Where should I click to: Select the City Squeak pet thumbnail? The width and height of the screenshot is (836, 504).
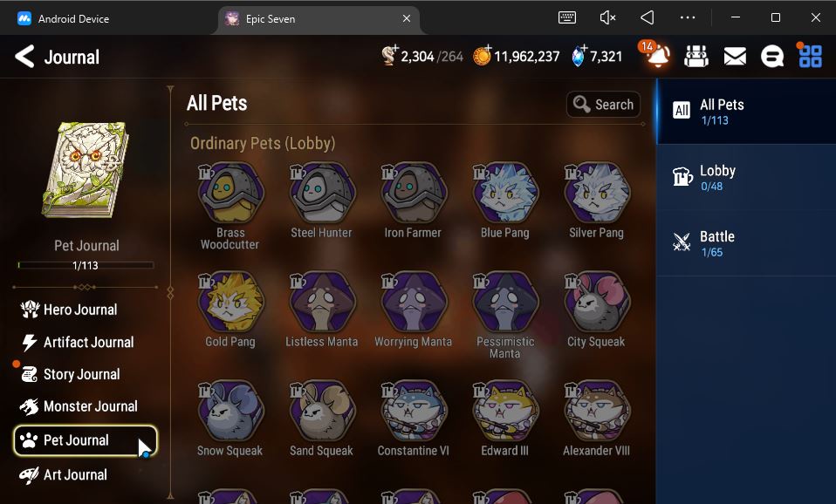tap(597, 303)
